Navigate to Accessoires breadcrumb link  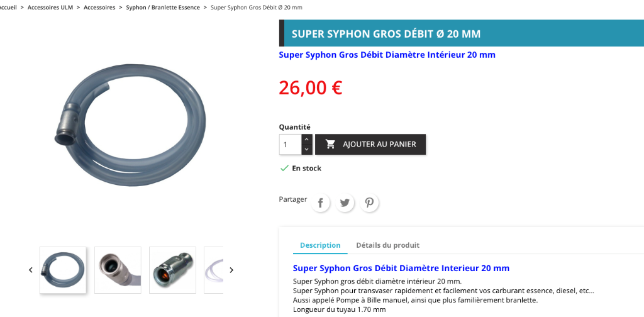pyautogui.click(x=99, y=8)
